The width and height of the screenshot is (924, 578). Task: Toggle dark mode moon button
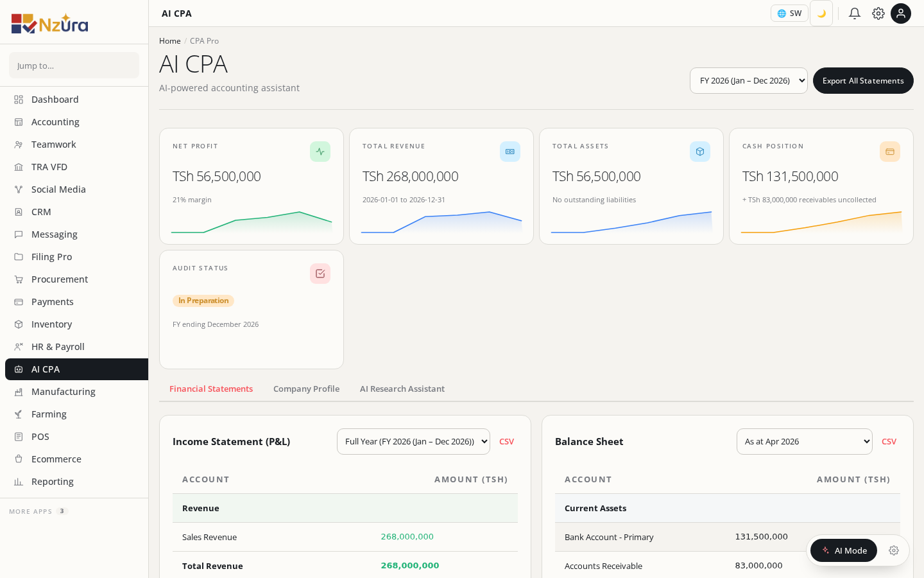tap(821, 13)
